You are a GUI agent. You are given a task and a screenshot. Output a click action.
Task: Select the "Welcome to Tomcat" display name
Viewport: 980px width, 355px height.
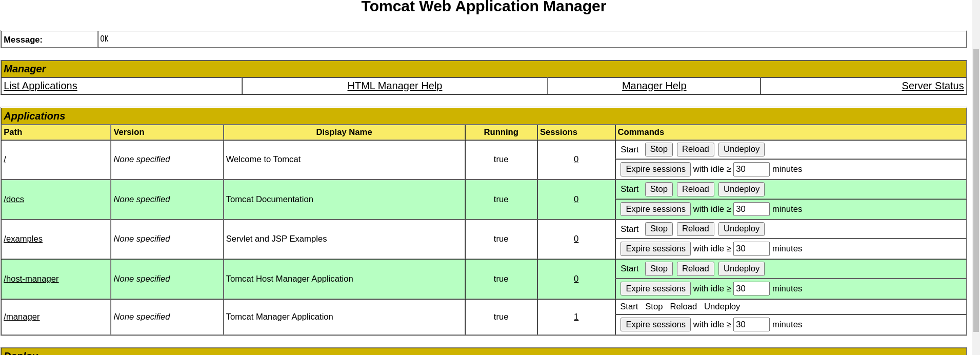tap(263, 159)
